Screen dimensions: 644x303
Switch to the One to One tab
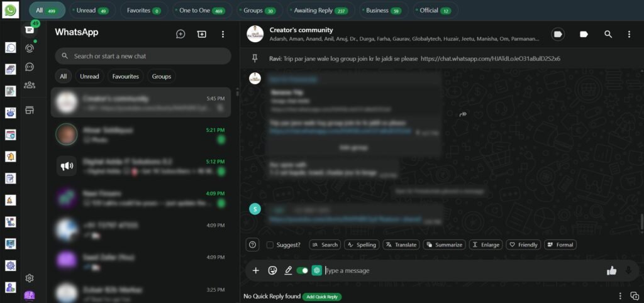[202, 10]
